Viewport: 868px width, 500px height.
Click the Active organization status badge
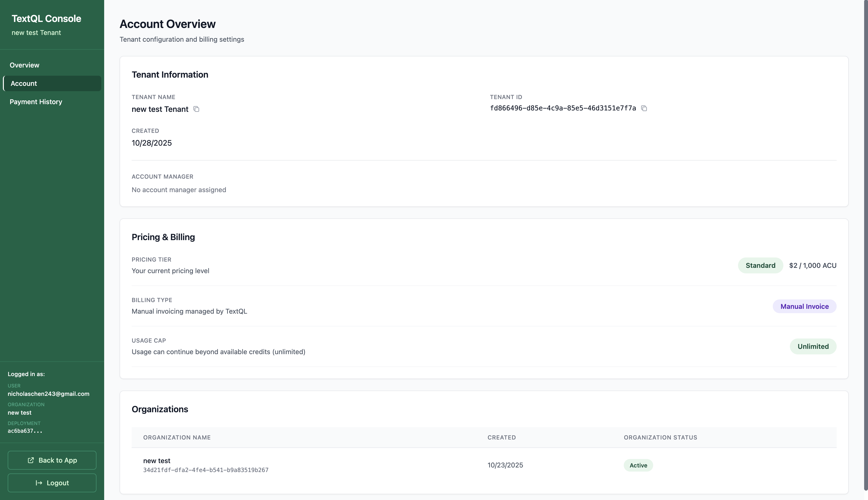[638, 465]
